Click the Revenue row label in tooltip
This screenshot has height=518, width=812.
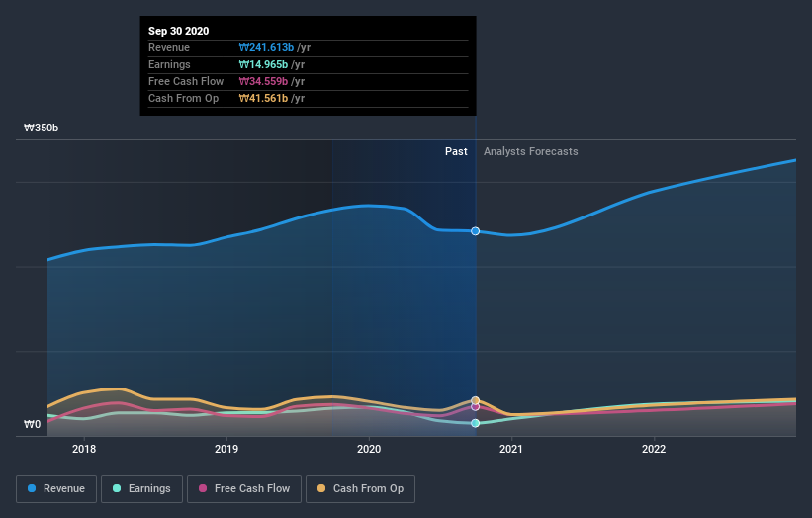pos(169,47)
